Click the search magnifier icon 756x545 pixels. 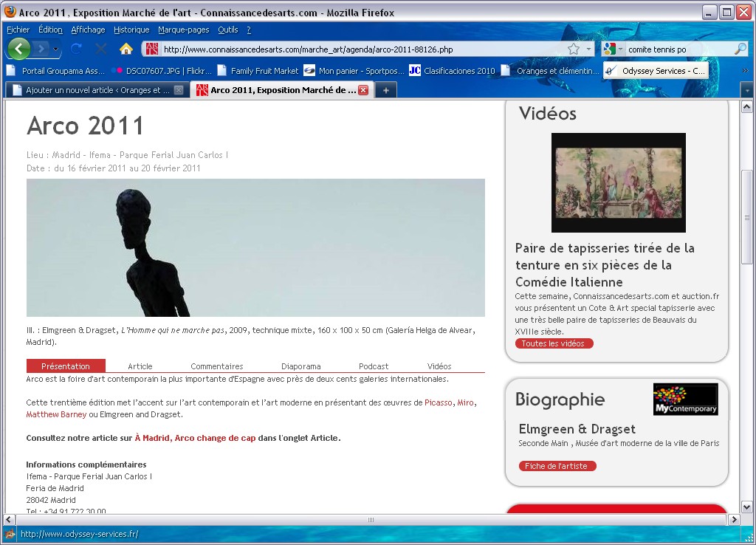(740, 49)
